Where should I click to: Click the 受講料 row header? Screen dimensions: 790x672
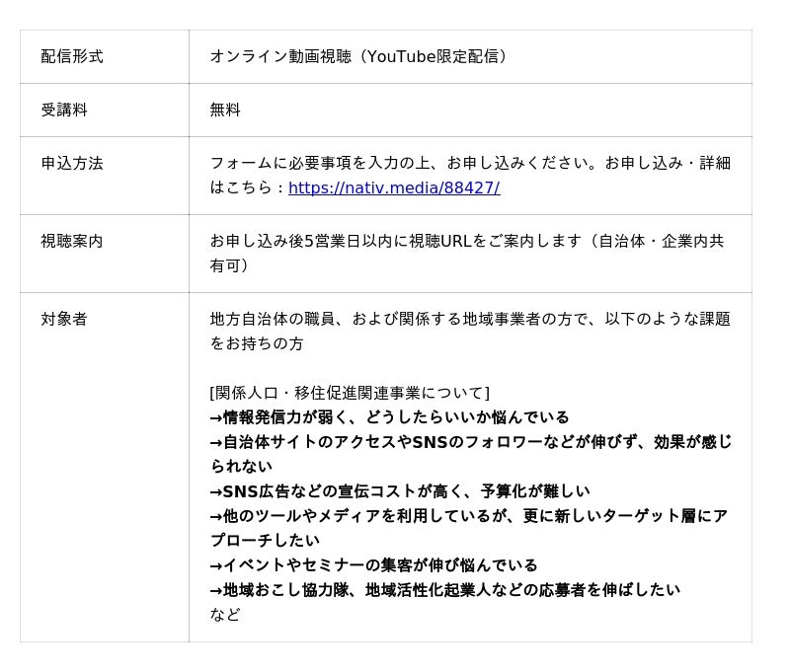[x=64, y=110]
